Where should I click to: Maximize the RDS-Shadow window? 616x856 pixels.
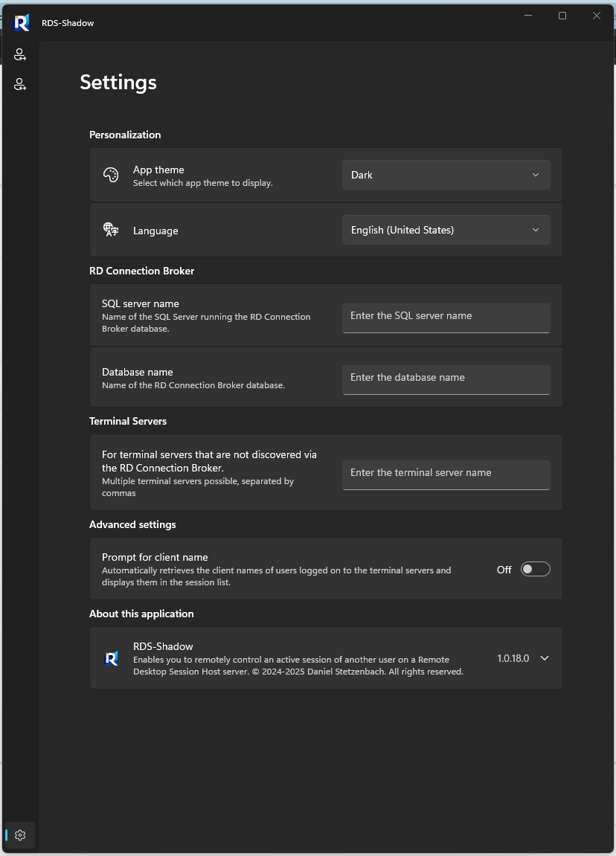pyautogui.click(x=562, y=16)
